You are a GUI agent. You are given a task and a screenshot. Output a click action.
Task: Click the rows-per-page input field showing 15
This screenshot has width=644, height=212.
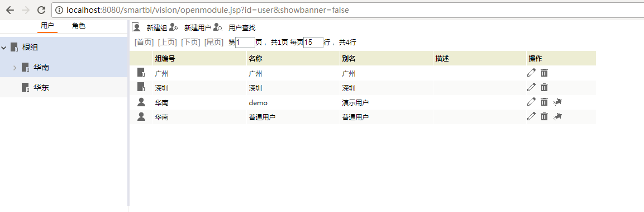coord(313,43)
